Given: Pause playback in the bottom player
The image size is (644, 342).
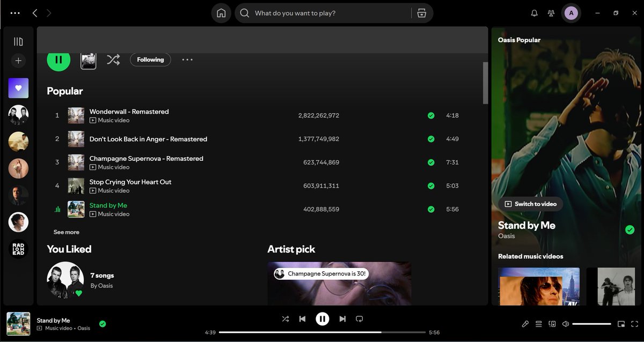Looking at the screenshot, I should pyautogui.click(x=322, y=319).
